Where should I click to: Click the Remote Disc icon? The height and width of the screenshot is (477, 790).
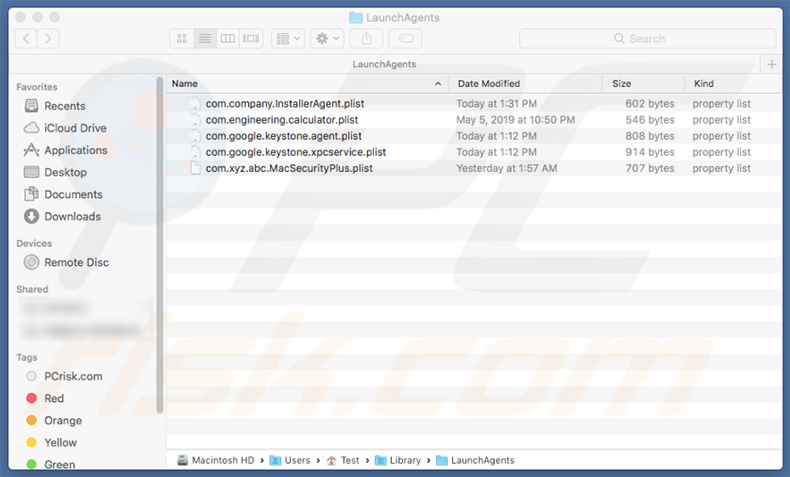coord(31,262)
